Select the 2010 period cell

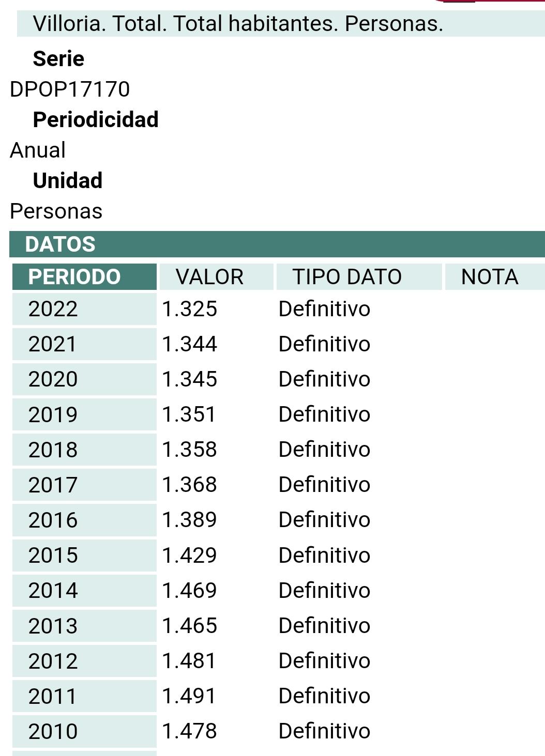84,731
